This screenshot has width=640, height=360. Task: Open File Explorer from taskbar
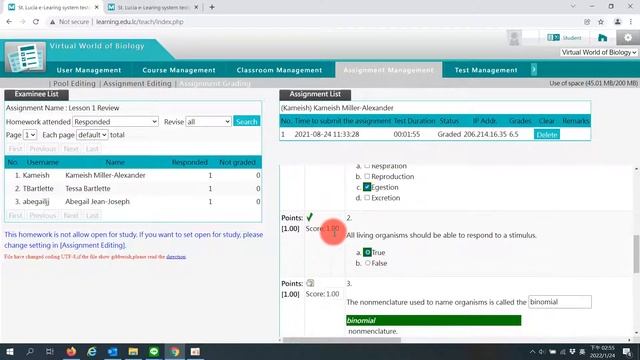click(x=133, y=351)
